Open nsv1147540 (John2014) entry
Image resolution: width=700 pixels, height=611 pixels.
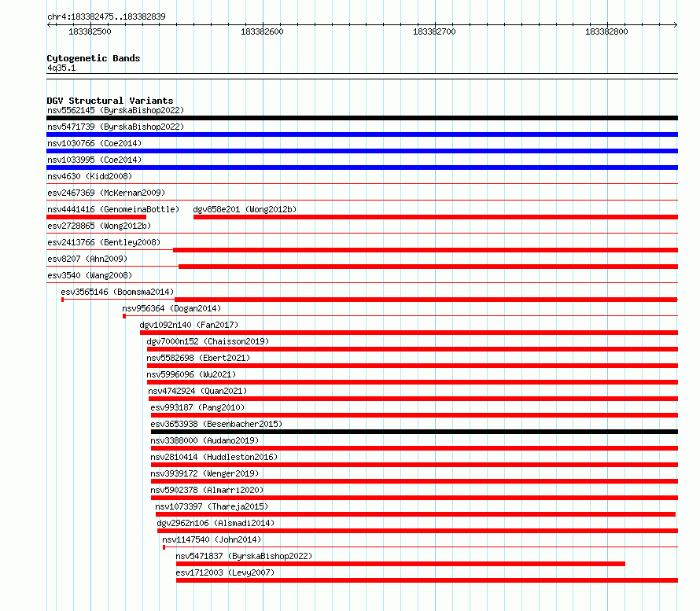point(212,539)
